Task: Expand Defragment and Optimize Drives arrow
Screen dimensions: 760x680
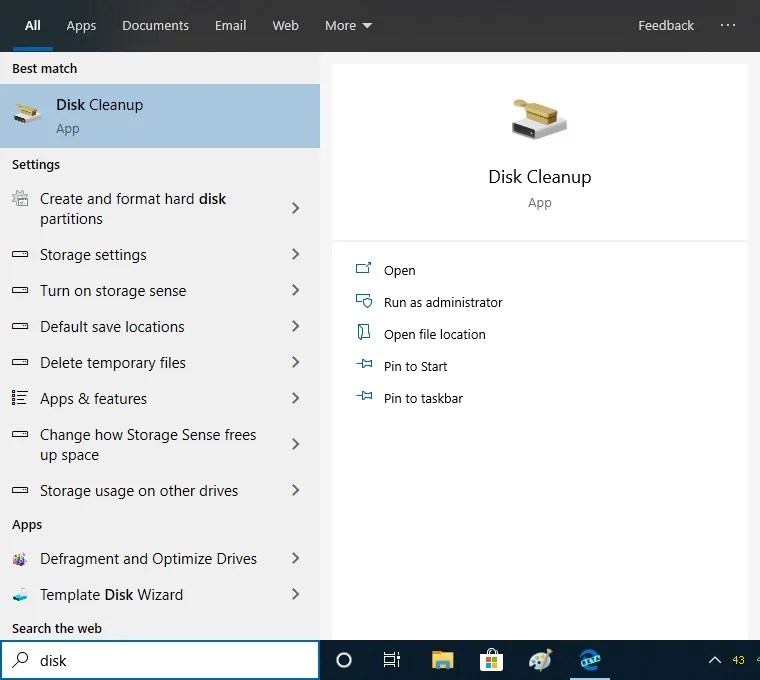Action: [295, 559]
